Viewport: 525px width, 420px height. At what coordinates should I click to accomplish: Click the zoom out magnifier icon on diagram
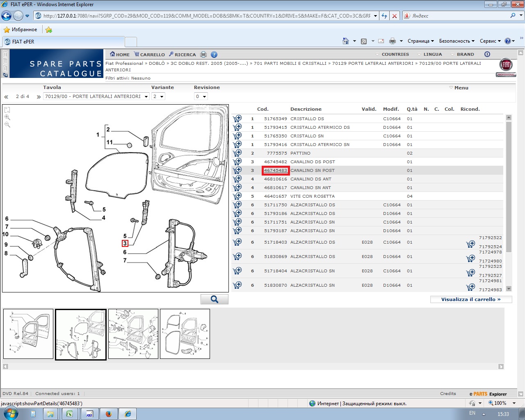pos(7,125)
